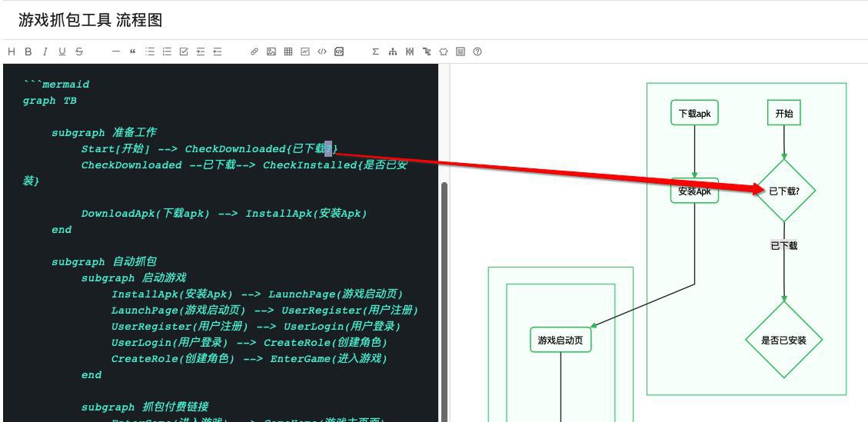868x422 pixels.
Task: Click the graph TB code line
Action: (x=50, y=101)
